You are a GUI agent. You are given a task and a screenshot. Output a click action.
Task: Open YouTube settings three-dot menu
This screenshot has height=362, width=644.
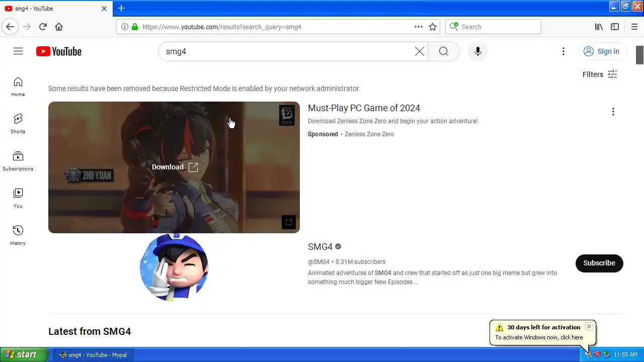coord(563,51)
